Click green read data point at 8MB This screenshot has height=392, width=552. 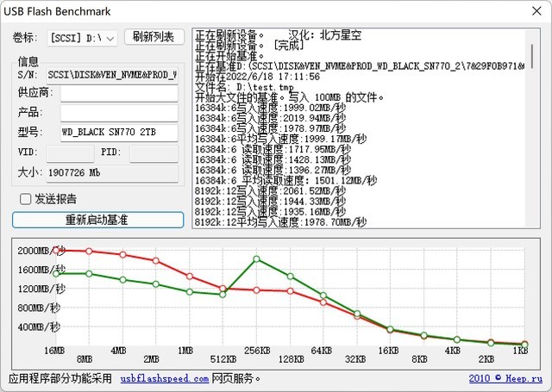pos(89,273)
